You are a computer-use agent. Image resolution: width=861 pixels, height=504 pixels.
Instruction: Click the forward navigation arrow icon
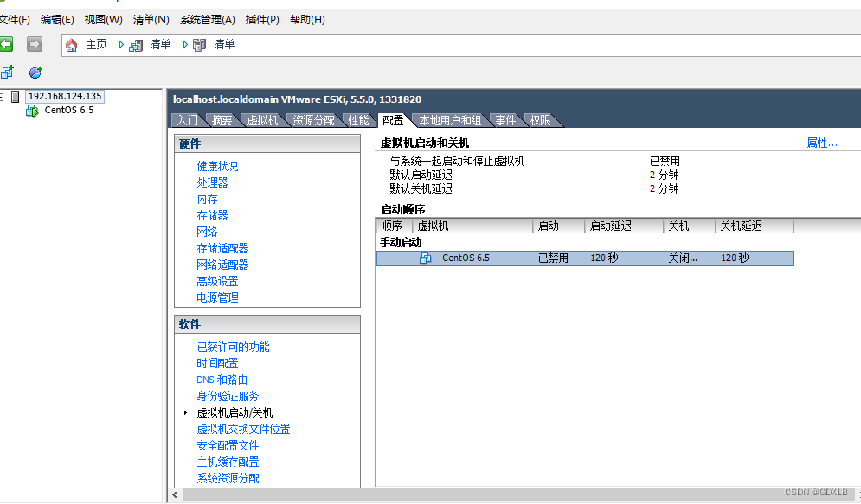coord(33,44)
